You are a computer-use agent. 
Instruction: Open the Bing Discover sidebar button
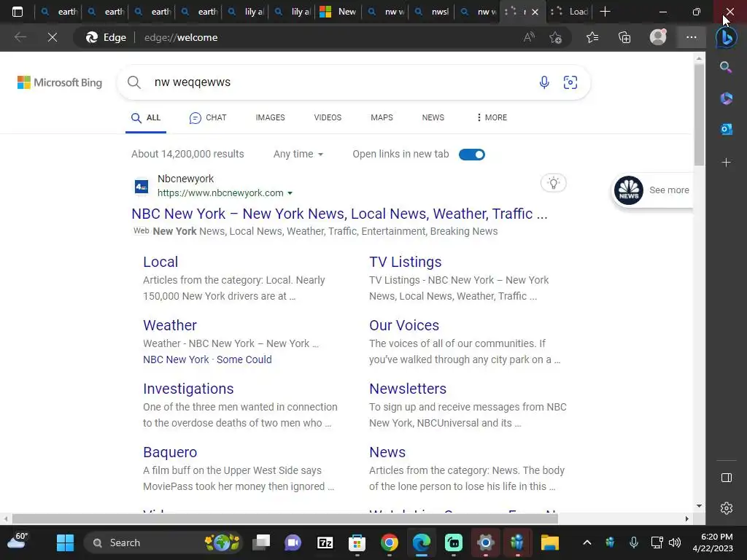click(x=727, y=37)
